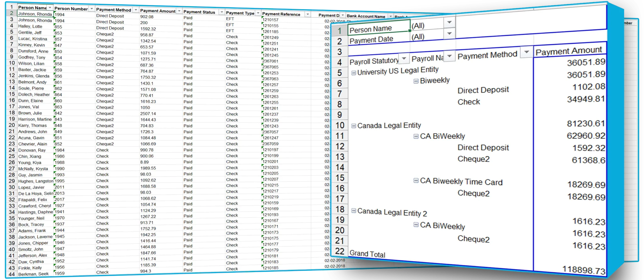
Task: Open the Payment Type column filter arrow
Action: 258,13
